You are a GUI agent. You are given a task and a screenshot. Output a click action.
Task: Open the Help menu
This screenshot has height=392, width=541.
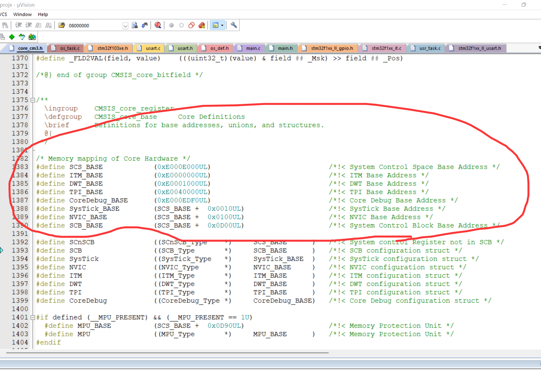pyautogui.click(x=43, y=14)
